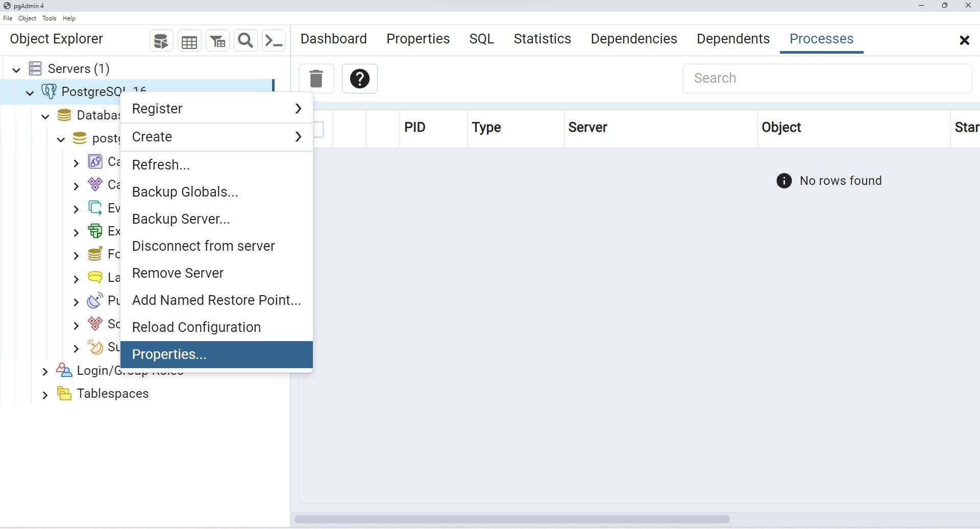Expand the Tablespaces tree node

pyautogui.click(x=45, y=394)
